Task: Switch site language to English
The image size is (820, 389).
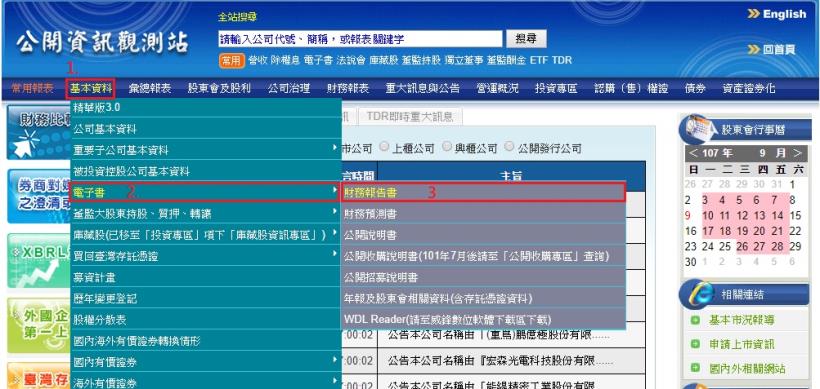Action: [x=784, y=14]
